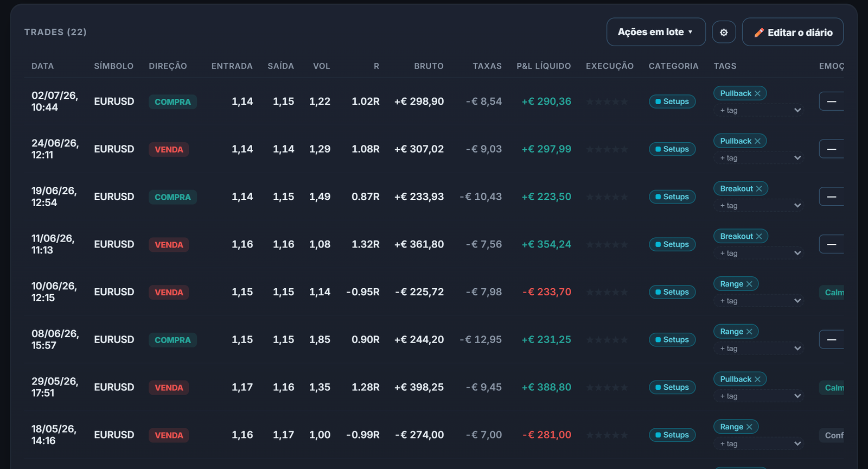Remove Range tag from 10/06/26 trade
Image resolution: width=868 pixels, height=469 pixels.
749,284
